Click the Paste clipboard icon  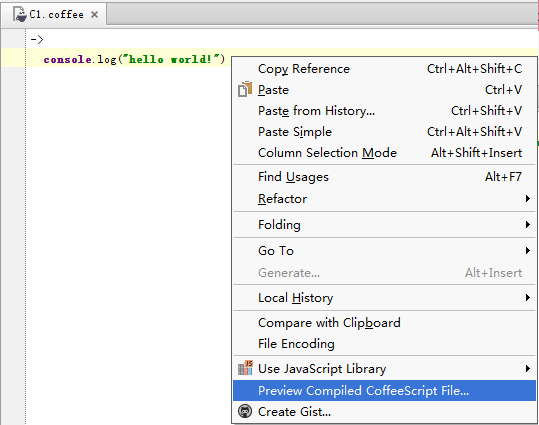245,89
